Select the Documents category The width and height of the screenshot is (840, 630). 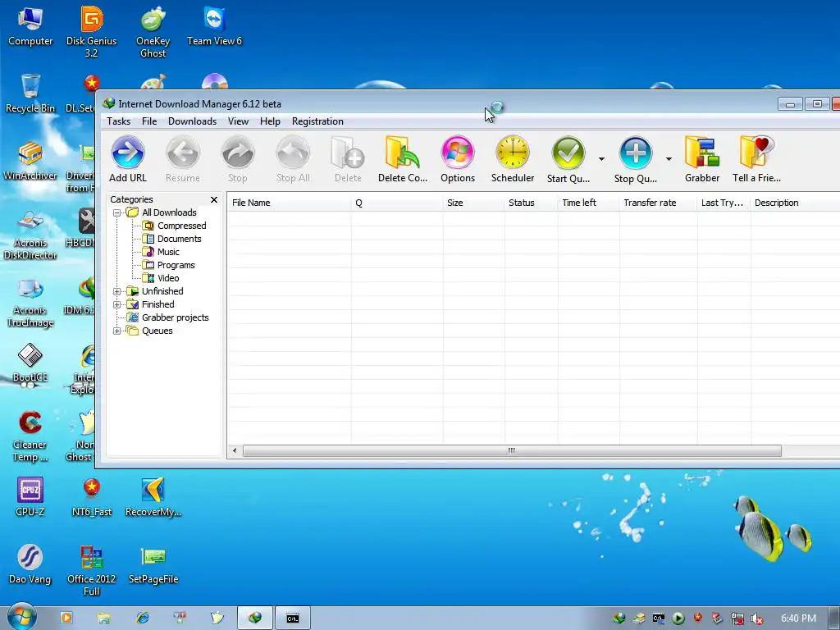click(x=172, y=239)
